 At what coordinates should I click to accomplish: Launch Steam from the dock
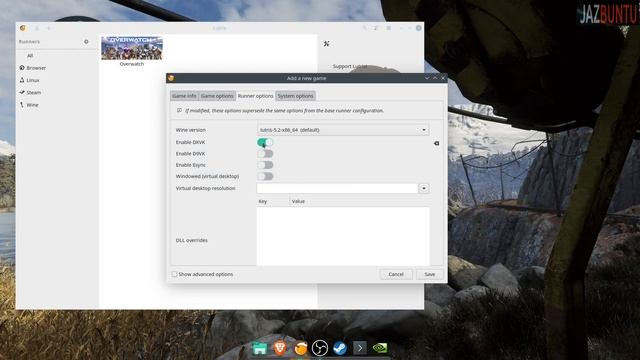[340, 348]
